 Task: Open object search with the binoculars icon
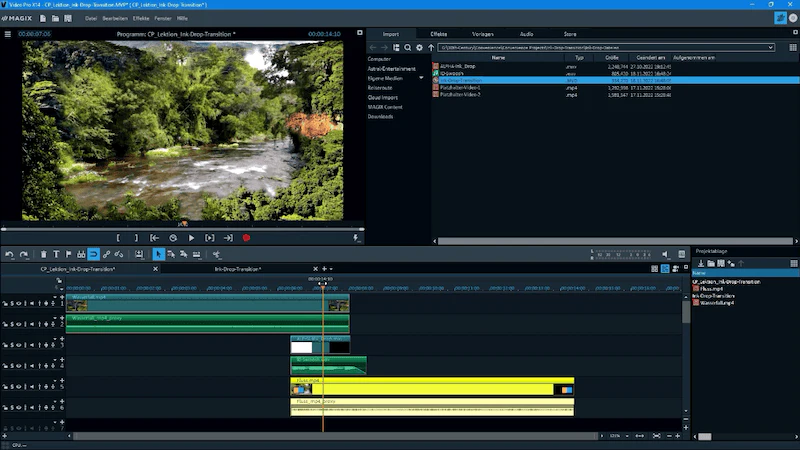click(x=81, y=254)
